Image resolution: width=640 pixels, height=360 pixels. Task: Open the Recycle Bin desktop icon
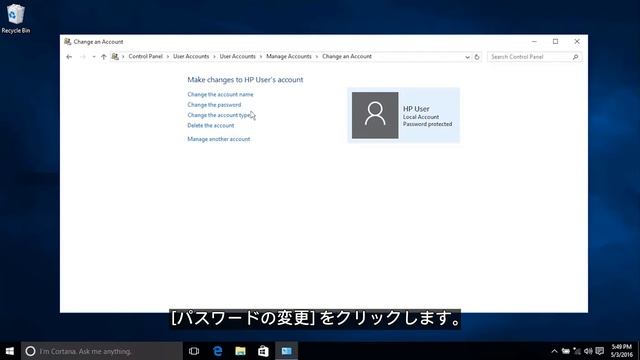(16, 18)
